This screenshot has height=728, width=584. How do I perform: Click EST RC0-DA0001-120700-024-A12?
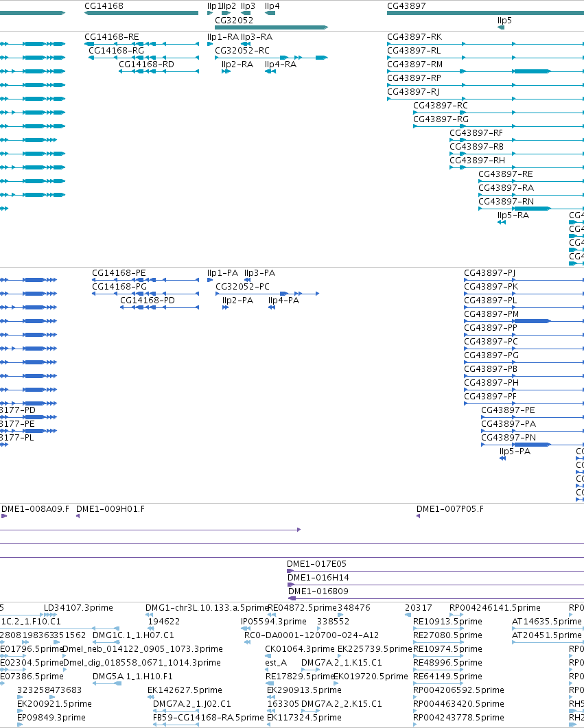[312, 635]
